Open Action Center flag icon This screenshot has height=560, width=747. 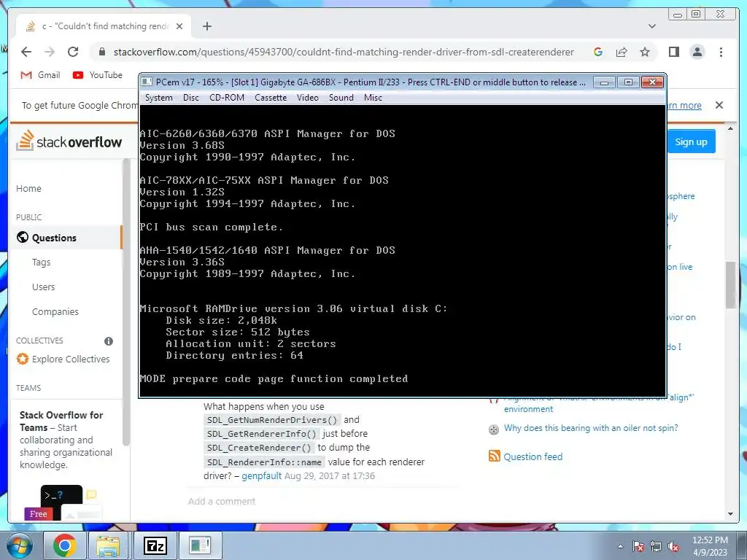[638, 546]
